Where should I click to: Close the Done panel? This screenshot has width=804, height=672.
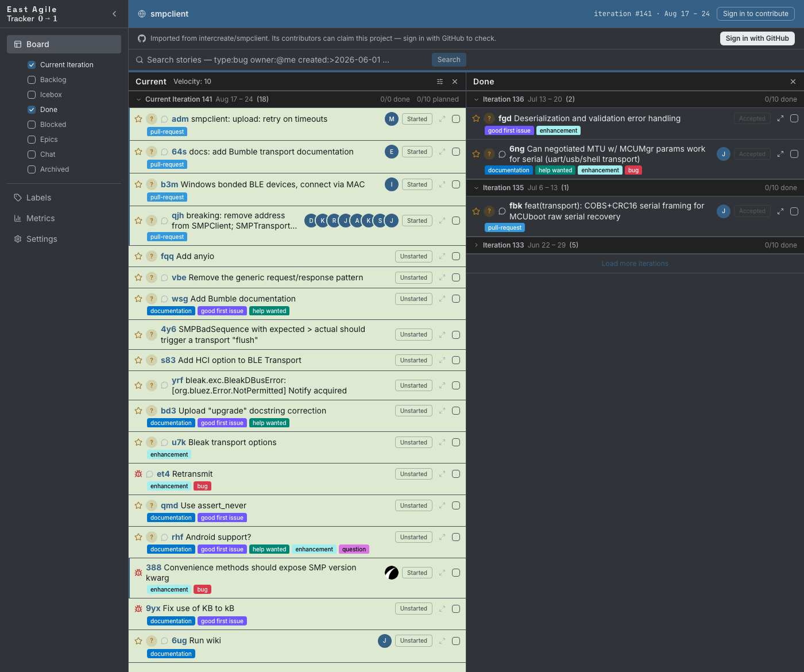[x=793, y=82]
